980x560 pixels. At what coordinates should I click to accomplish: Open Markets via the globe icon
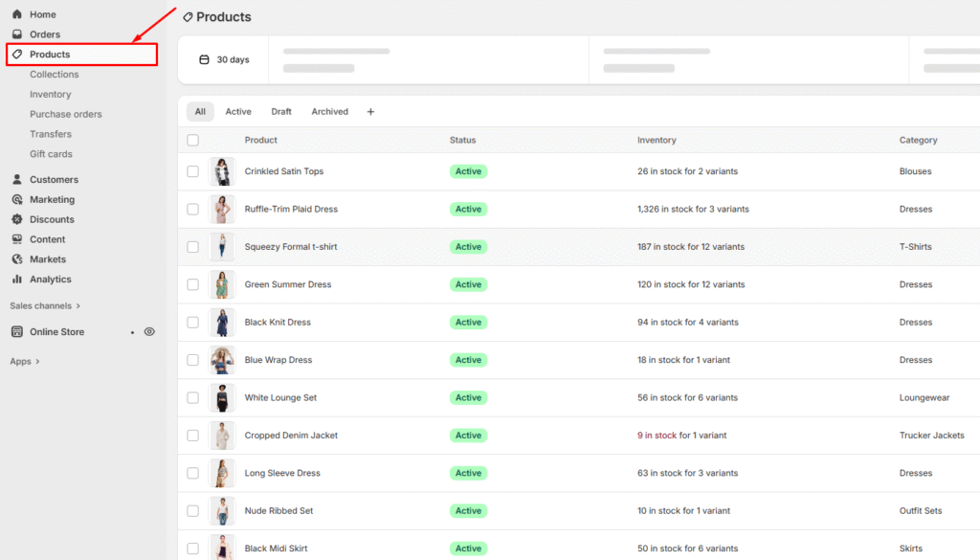coord(17,259)
